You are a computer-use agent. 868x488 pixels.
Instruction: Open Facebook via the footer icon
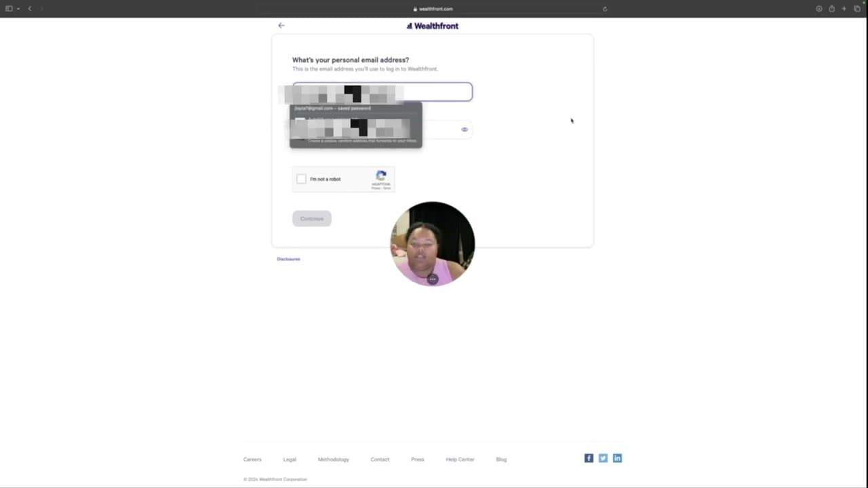click(589, 458)
